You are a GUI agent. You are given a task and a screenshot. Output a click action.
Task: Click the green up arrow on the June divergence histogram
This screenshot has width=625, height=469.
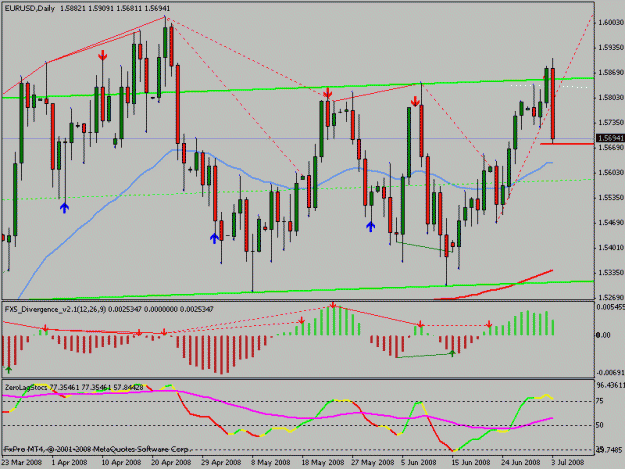point(452,353)
